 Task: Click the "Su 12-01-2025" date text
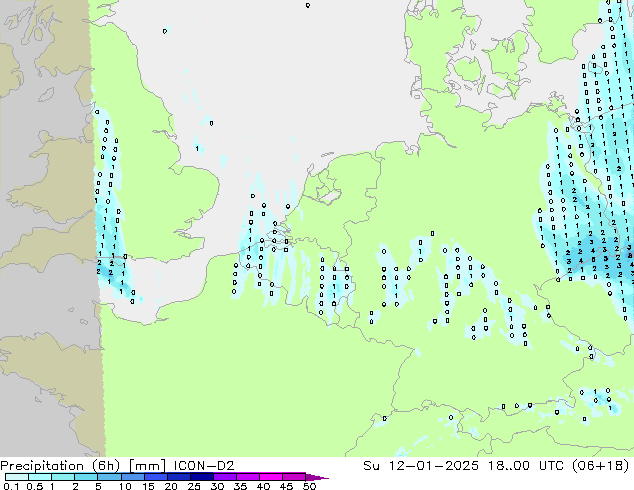click(x=421, y=465)
